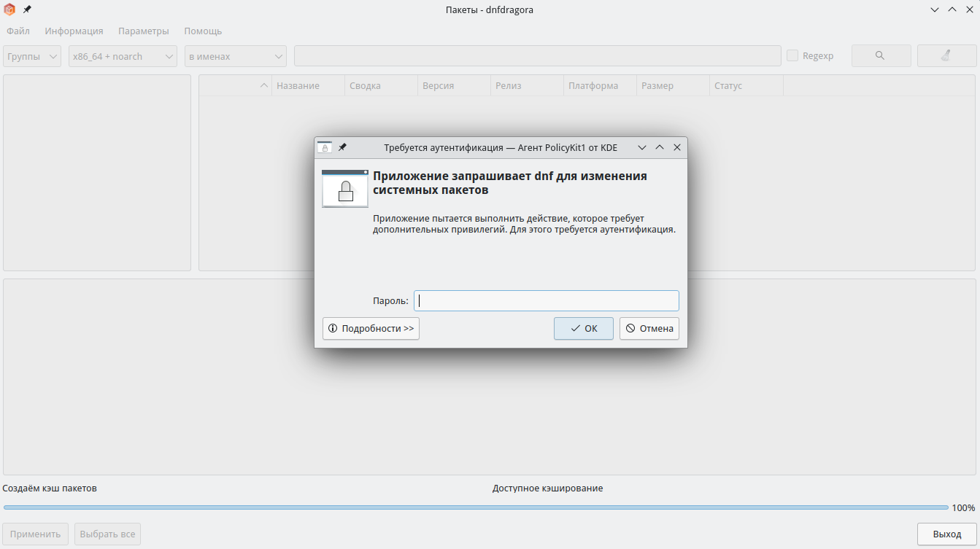Open the Файл menu
980x549 pixels.
tap(18, 31)
